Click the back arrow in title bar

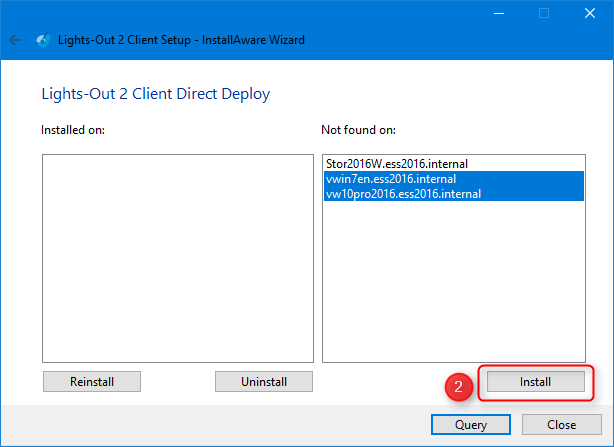pos(15,40)
